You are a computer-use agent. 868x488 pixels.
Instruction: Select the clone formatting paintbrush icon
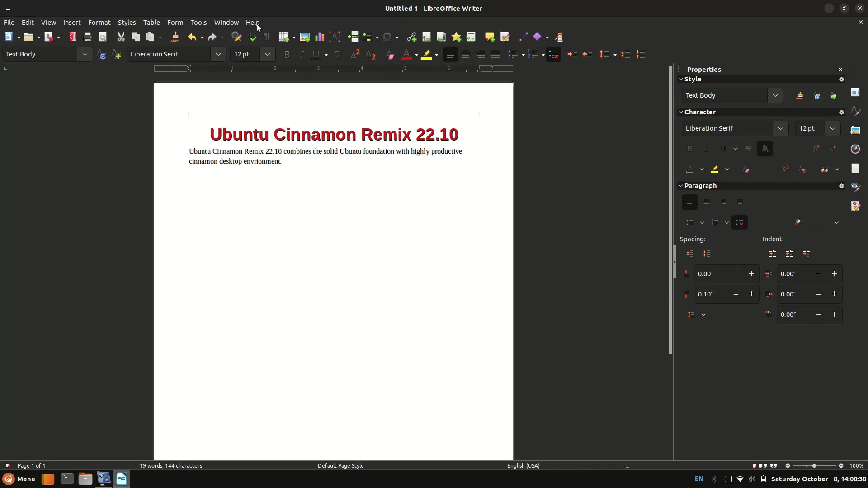175,37
